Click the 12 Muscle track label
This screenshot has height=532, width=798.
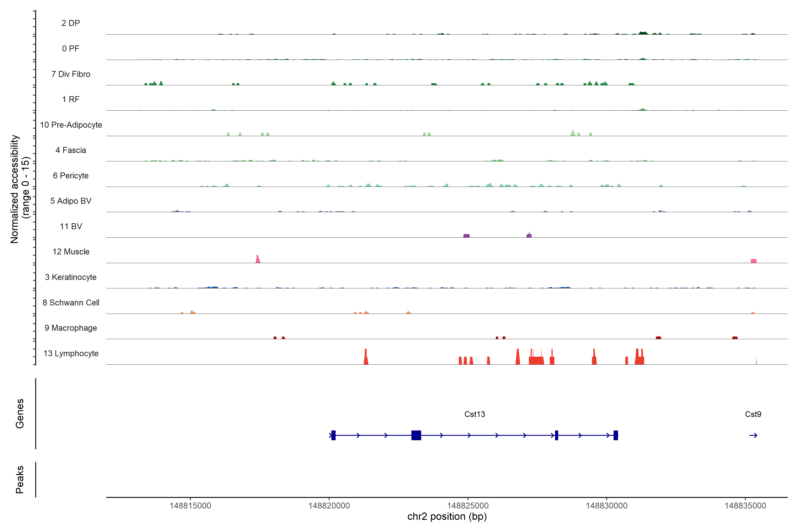[71, 252]
